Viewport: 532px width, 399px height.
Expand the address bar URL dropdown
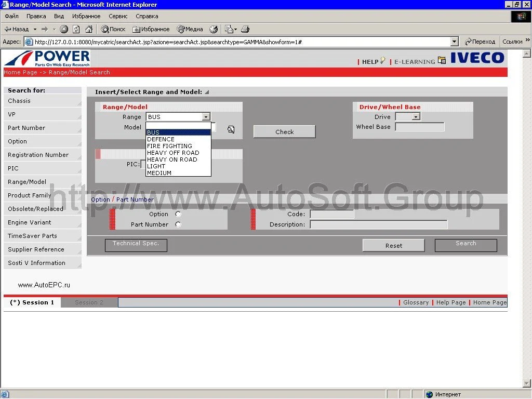click(455, 42)
